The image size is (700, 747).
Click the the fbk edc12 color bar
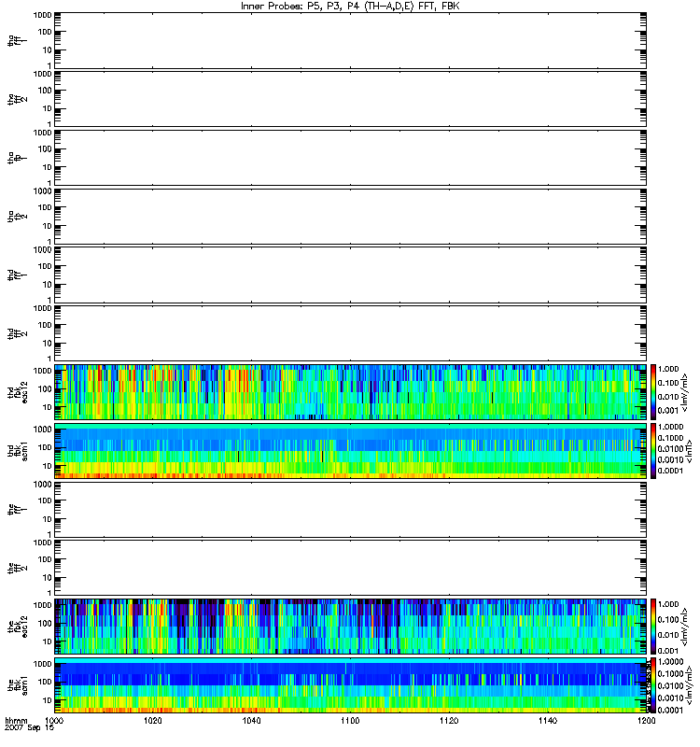653,627
